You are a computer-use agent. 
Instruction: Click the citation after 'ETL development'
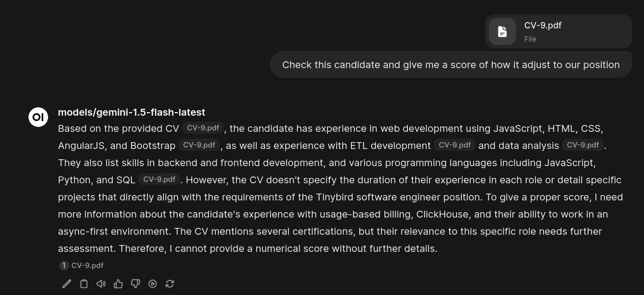[455, 145]
